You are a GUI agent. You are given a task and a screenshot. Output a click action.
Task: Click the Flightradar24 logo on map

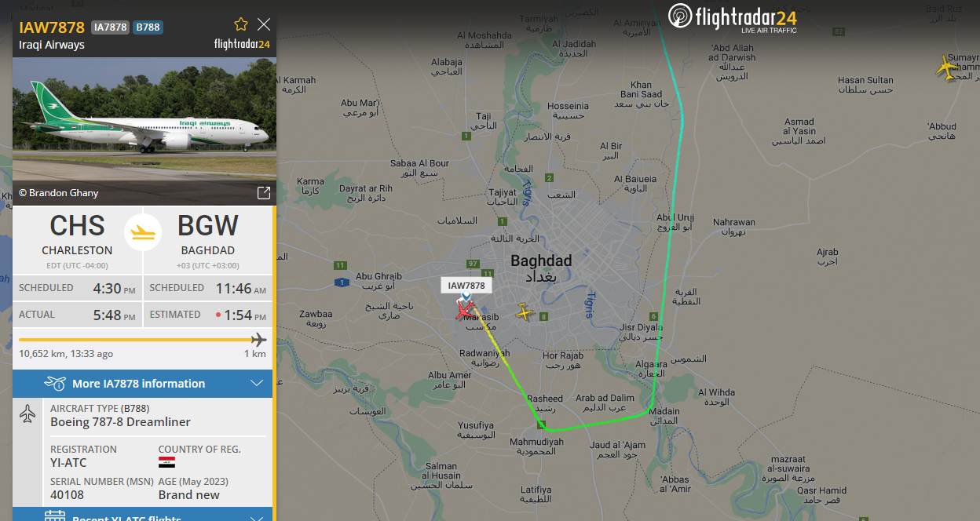click(x=733, y=17)
